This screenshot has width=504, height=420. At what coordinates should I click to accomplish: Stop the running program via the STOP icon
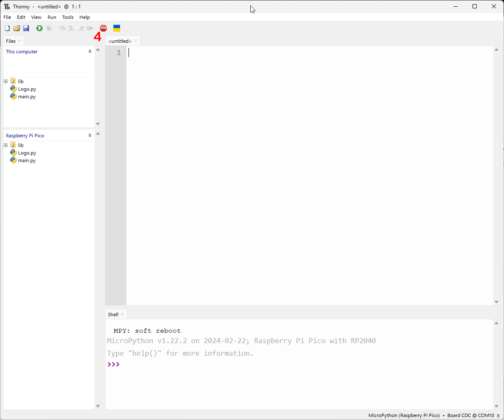coord(103,28)
